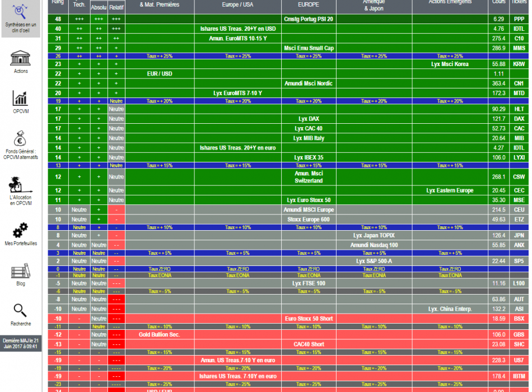Select the DAX ticker cell
This screenshot has width=532, height=392.
[519, 119]
